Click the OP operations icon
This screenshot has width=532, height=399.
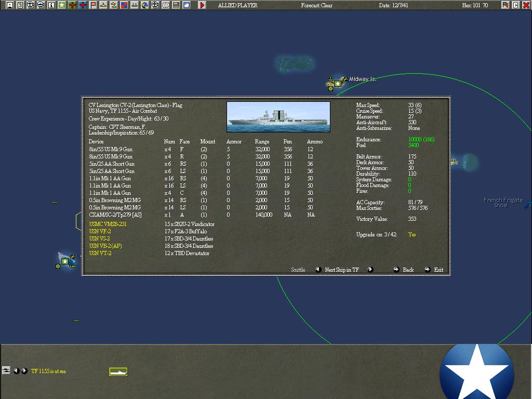coord(166,5)
